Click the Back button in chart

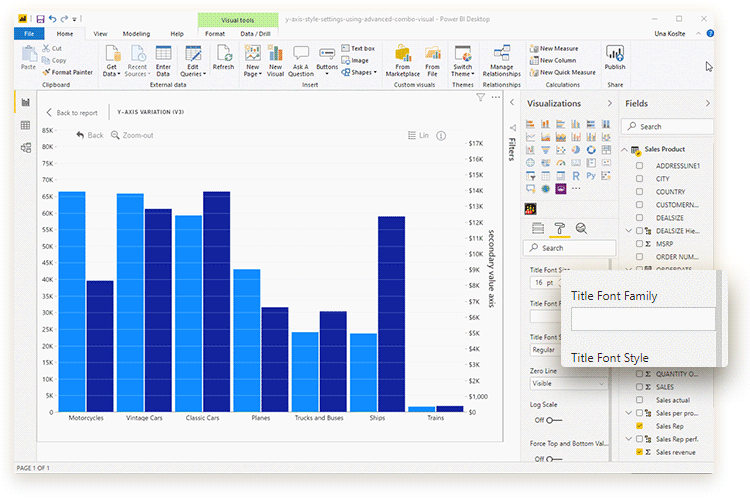click(x=90, y=135)
